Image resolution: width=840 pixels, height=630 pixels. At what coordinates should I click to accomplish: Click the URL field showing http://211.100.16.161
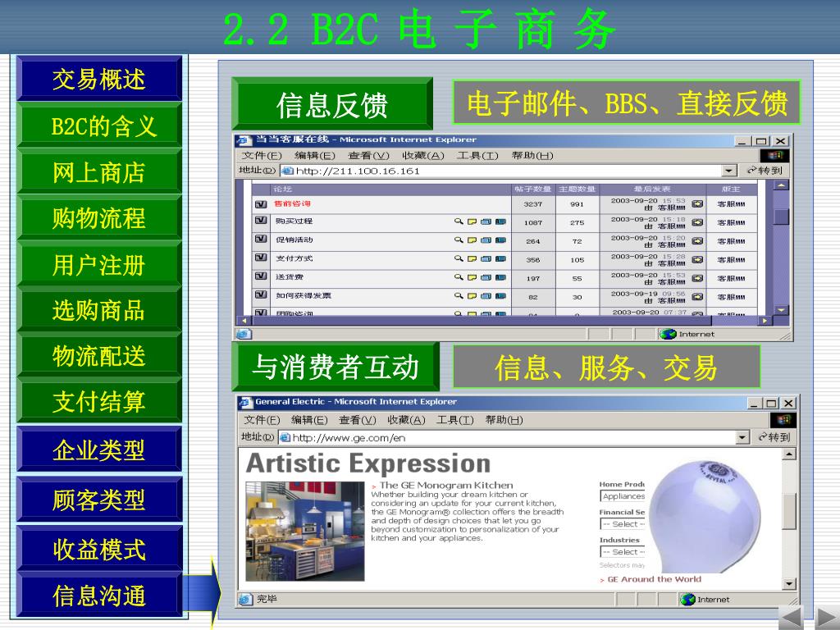[x=508, y=171]
